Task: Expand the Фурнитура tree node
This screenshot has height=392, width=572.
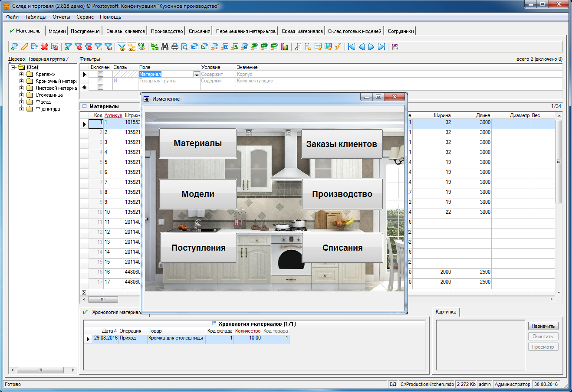Action: (21, 109)
